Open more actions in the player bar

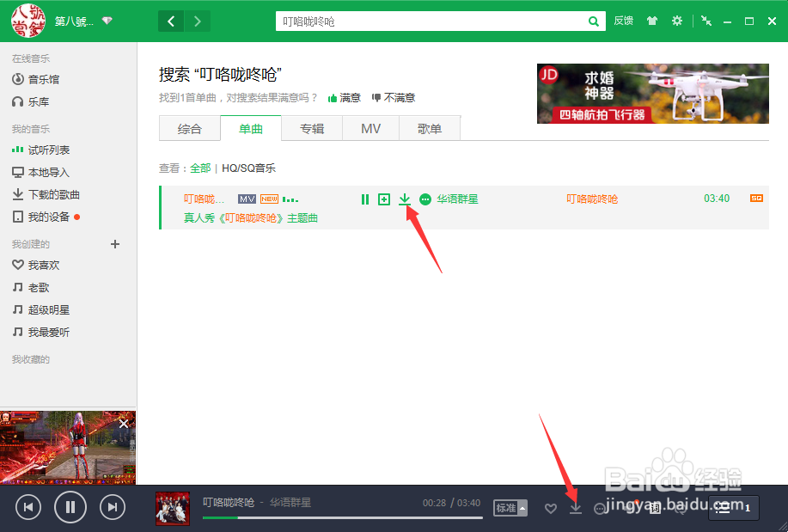(x=600, y=509)
